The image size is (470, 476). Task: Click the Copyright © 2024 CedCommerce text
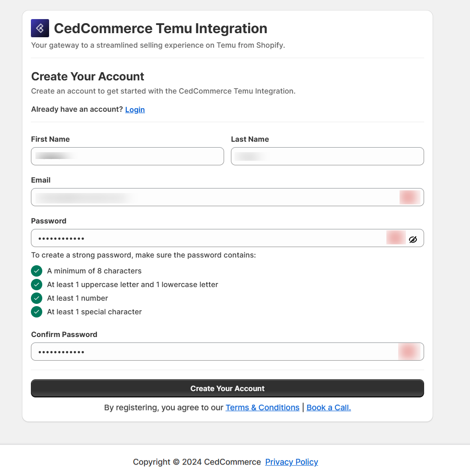click(x=197, y=462)
